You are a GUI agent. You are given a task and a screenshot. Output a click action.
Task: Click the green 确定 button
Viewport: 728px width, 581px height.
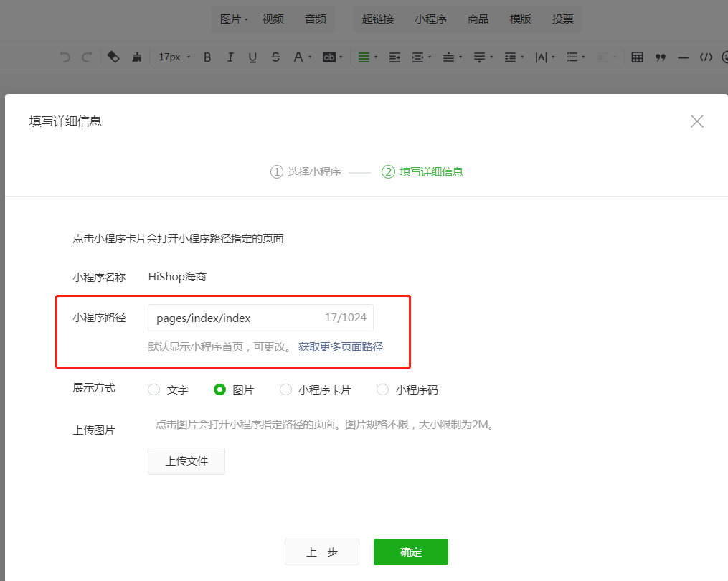(x=411, y=552)
